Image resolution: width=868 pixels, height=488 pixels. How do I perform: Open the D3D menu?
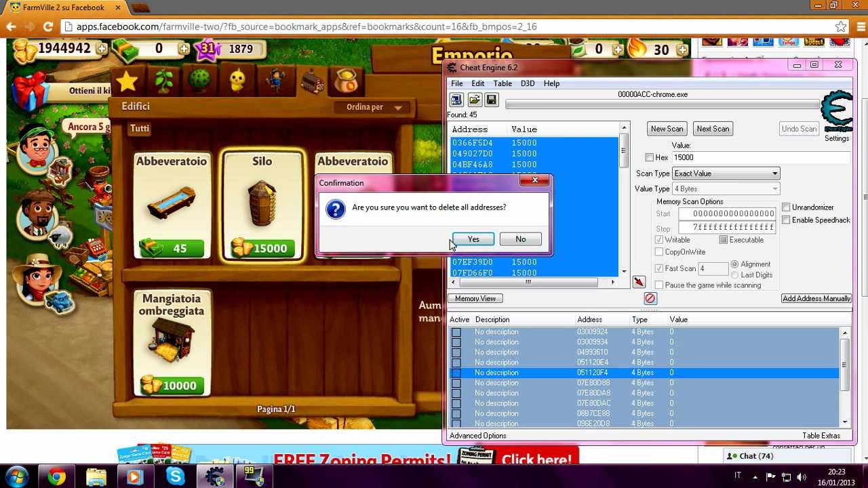click(528, 83)
